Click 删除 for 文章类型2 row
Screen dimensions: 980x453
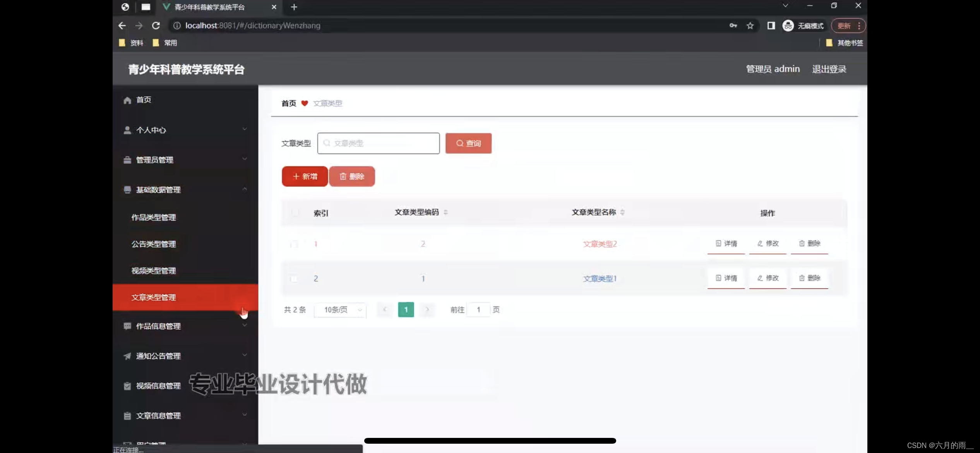[809, 244]
